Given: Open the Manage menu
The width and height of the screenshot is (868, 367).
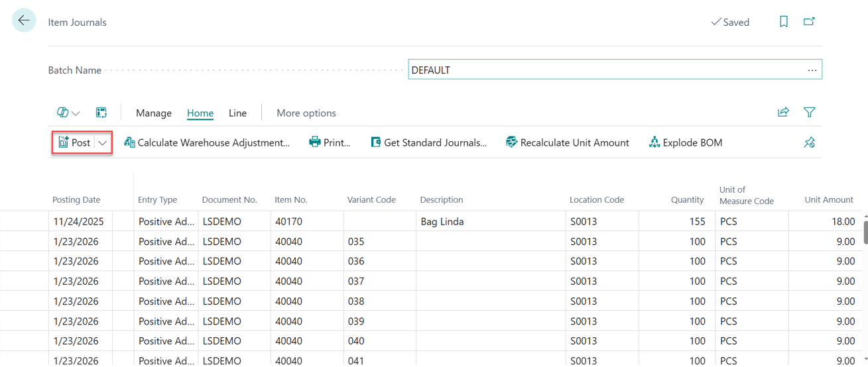Looking at the screenshot, I should coord(153,113).
